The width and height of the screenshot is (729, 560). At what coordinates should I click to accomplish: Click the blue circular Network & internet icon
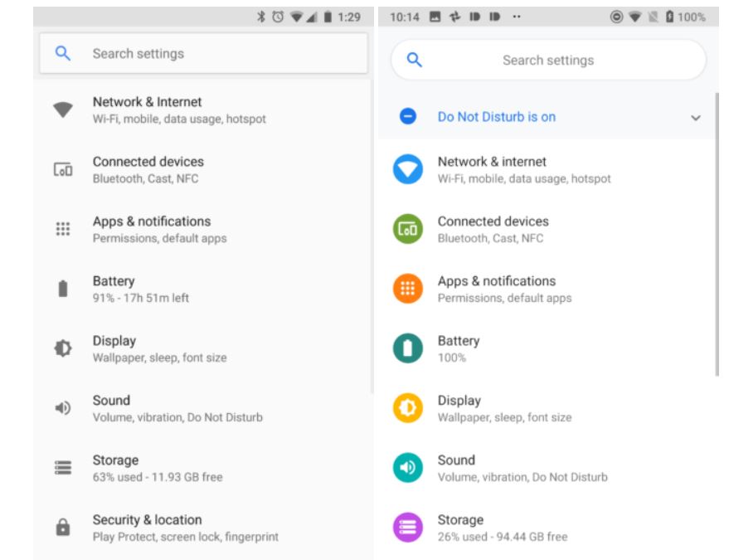click(x=407, y=169)
